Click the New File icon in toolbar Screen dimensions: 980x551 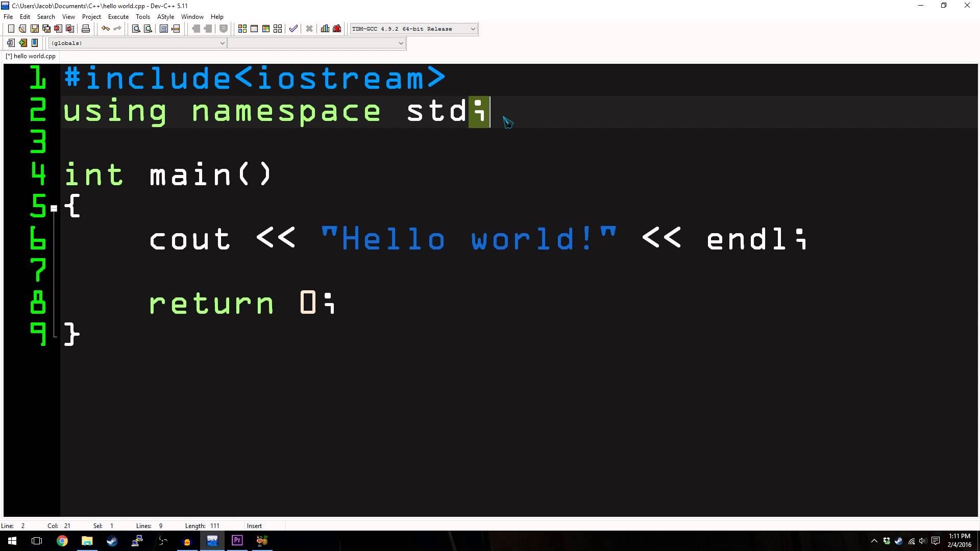[x=10, y=28]
